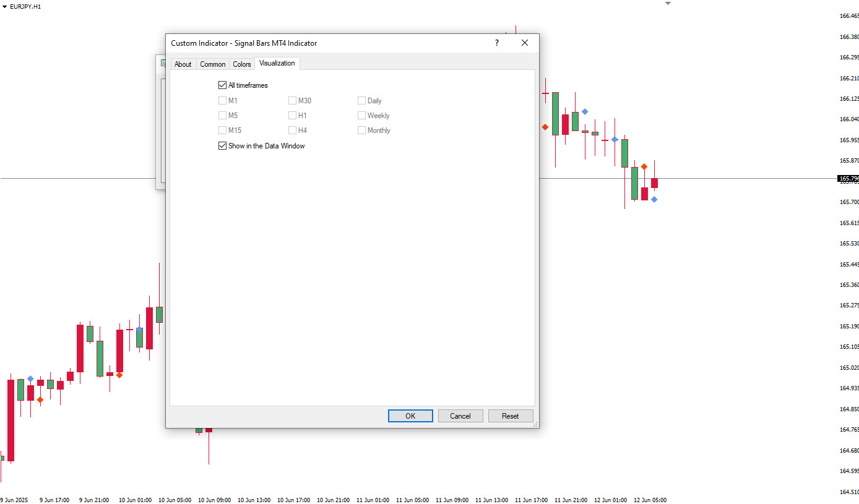Click the 165.530 price axis label
This screenshot has width=859, height=504.
pos(849,243)
